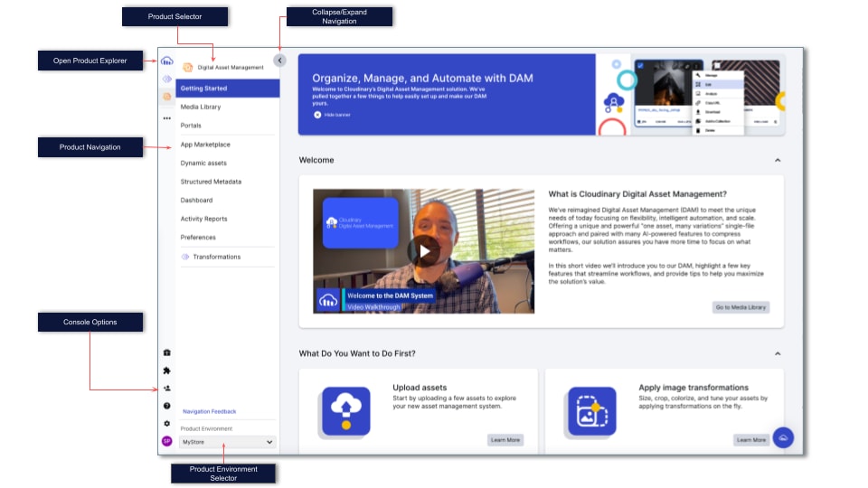The width and height of the screenshot is (868, 488).
Task: Click Go to Media Library button
Action: (x=741, y=307)
